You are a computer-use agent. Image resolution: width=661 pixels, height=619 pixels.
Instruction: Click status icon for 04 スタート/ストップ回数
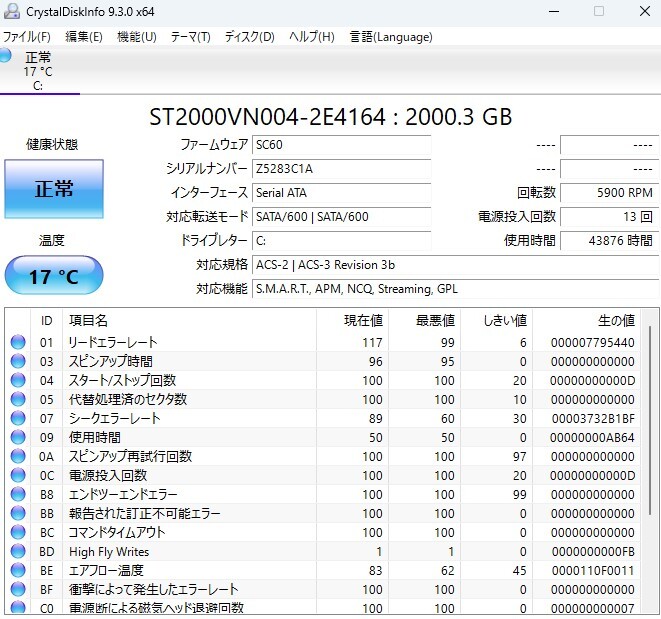(18, 380)
